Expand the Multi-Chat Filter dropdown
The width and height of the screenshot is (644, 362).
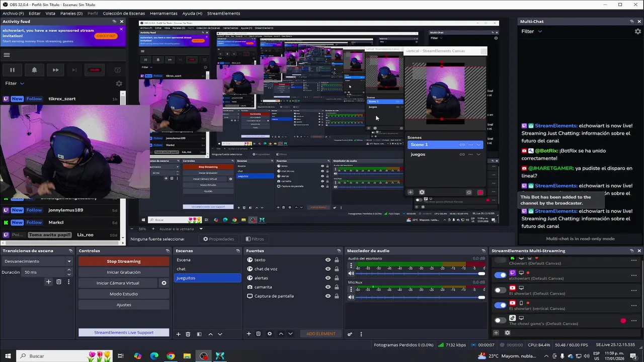tap(531, 31)
